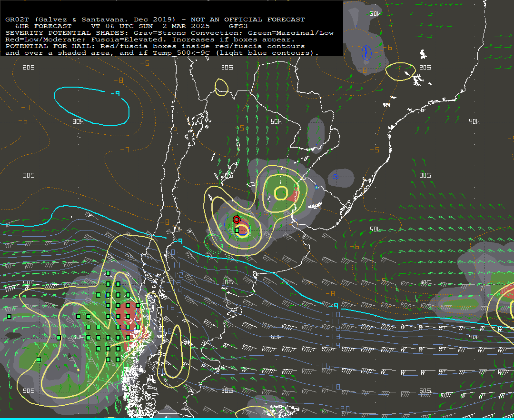
Task: Select the "NOT AN OFFICIAL FORECAST" text
Action: (248, 20)
